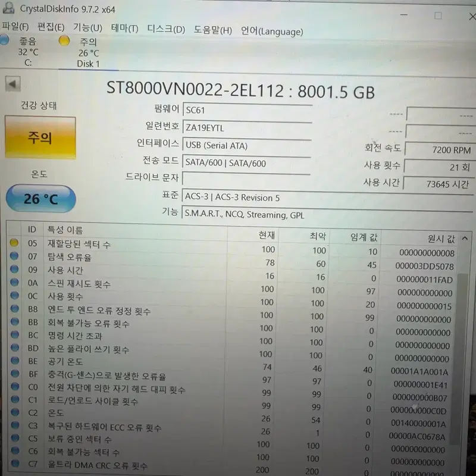Click the blue status dot for attribute C1
476x476 pixels.
(x=15, y=399)
